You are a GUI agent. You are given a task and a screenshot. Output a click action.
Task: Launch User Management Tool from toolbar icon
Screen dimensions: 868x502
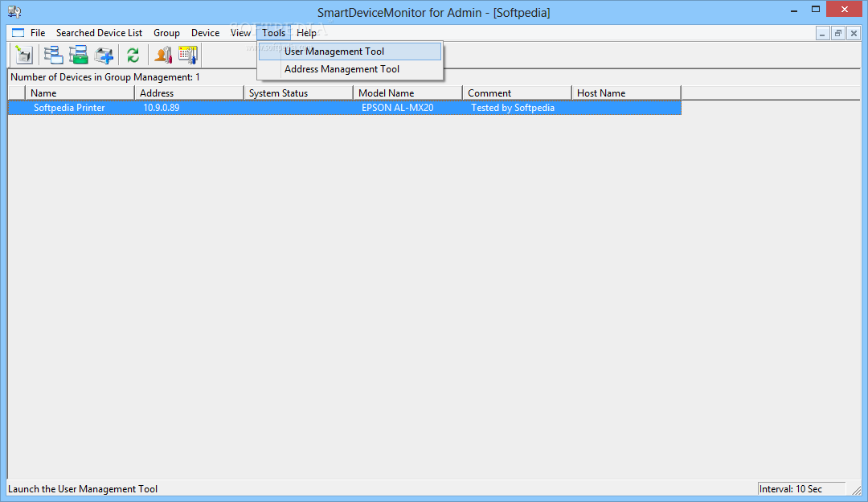162,55
